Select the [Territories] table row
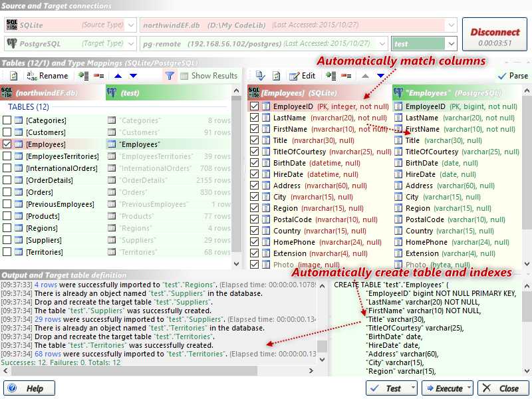532x399 pixels. (x=115, y=252)
